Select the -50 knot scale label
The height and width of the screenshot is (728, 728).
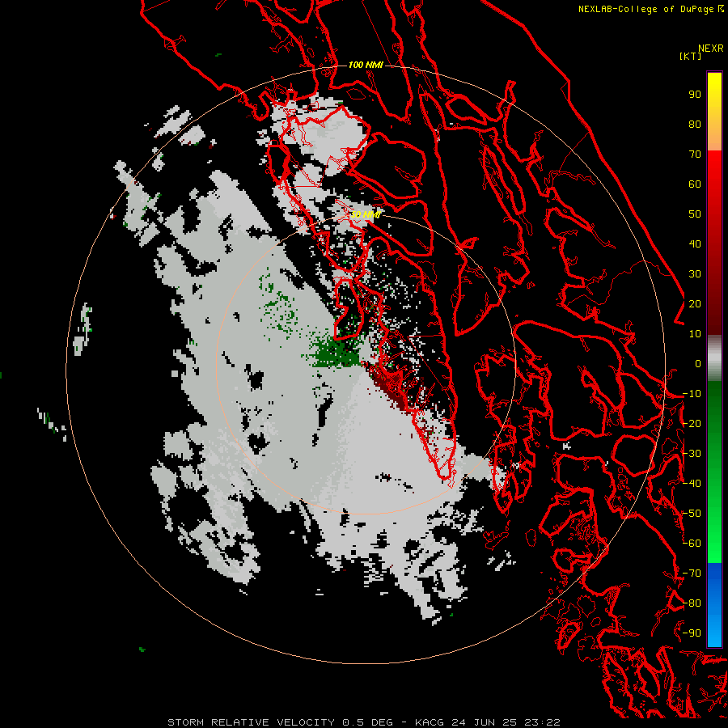[692, 514]
